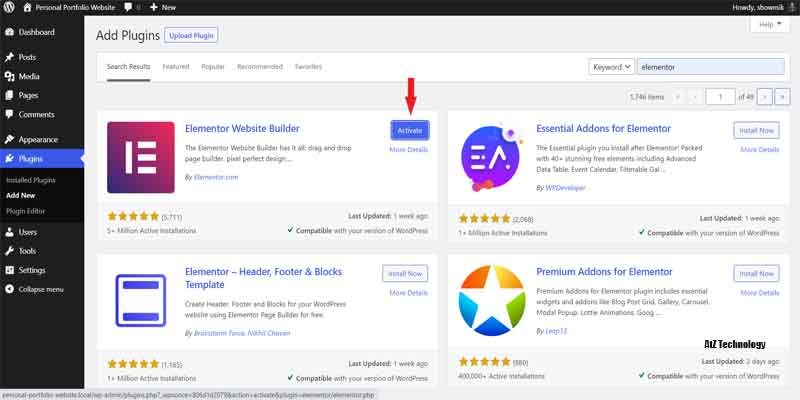Open Essential Addons for Elementor title link
This screenshot has width=800, height=400.
[x=604, y=129]
